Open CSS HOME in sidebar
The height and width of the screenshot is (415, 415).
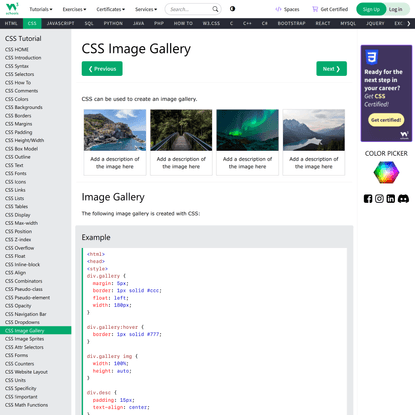point(35,49)
